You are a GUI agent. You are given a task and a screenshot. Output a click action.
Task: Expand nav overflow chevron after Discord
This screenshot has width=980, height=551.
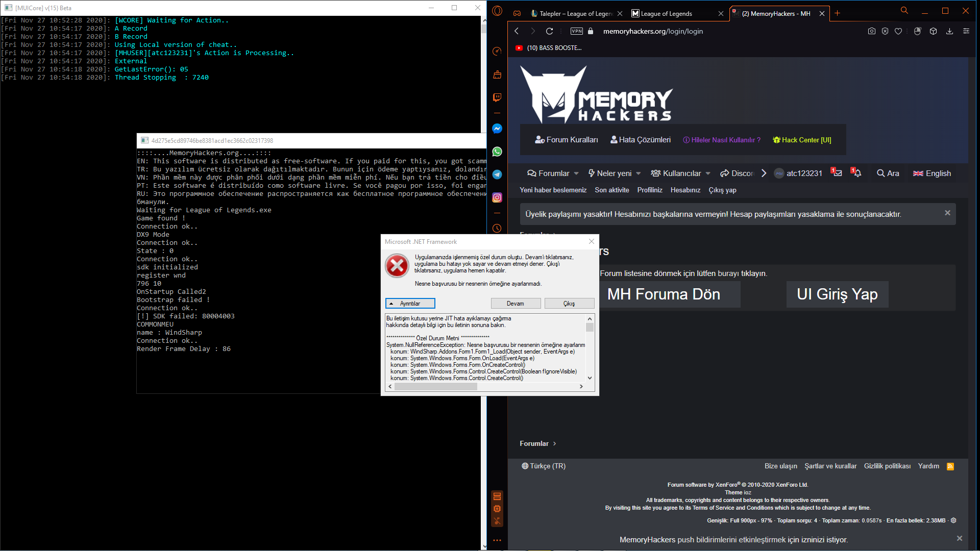tap(764, 173)
